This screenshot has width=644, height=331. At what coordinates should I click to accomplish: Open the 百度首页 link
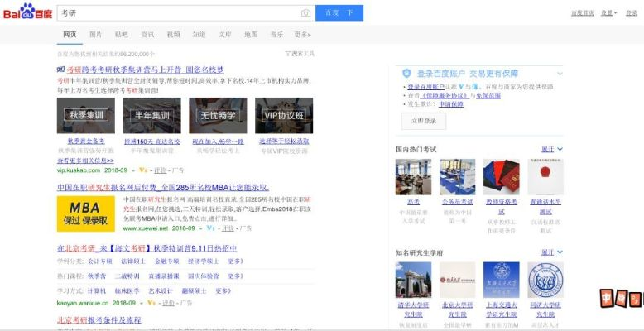click(x=583, y=12)
